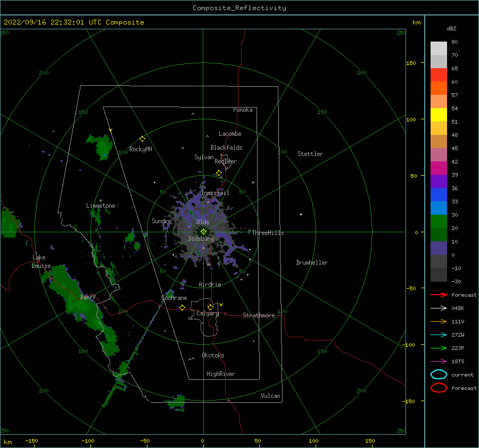This screenshot has height=448, width=479.
Task: Select the Limestone map label
Action: [x=101, y=206]
